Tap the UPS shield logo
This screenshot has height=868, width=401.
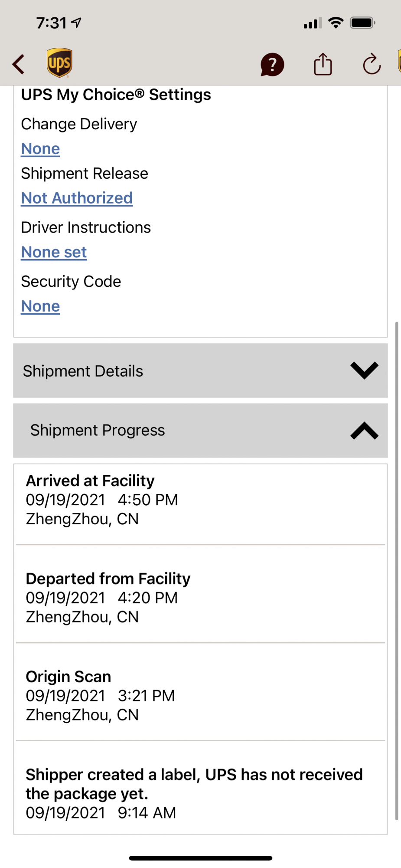(59, 63)
